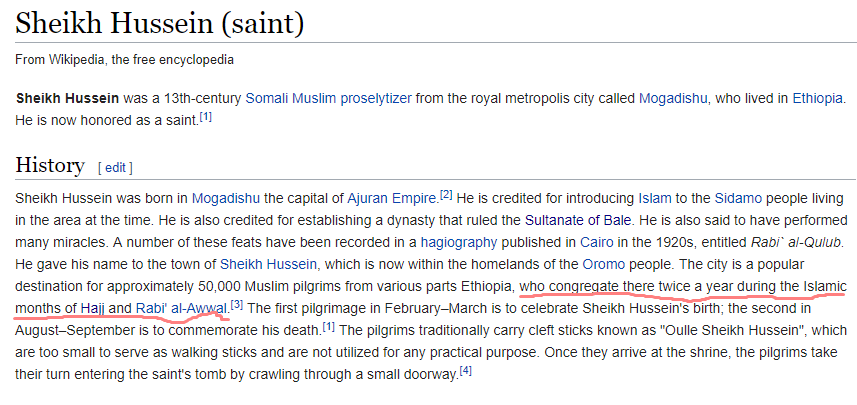
Task: Open the Ajuran Empire link
Action: tap(391, 198)
